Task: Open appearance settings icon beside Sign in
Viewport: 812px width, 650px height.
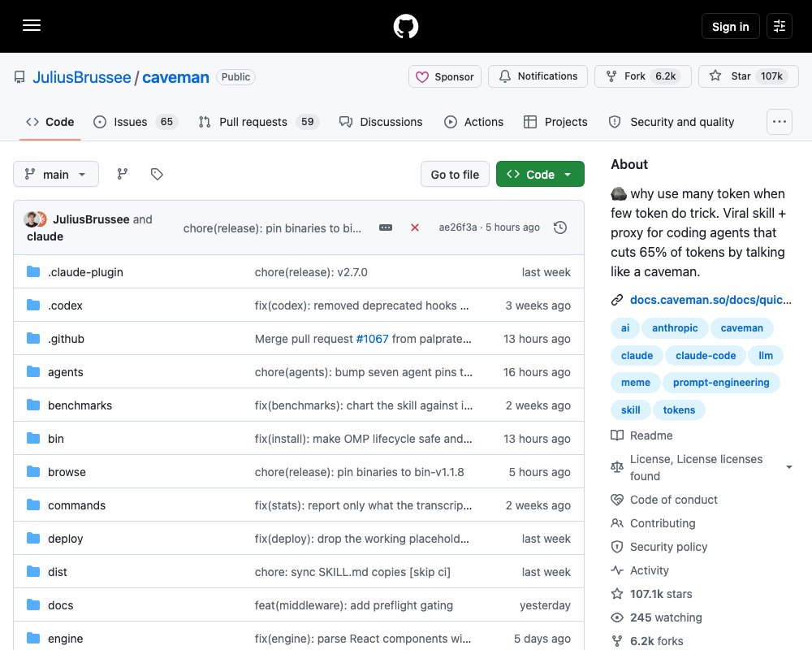Action: (780, 26)
